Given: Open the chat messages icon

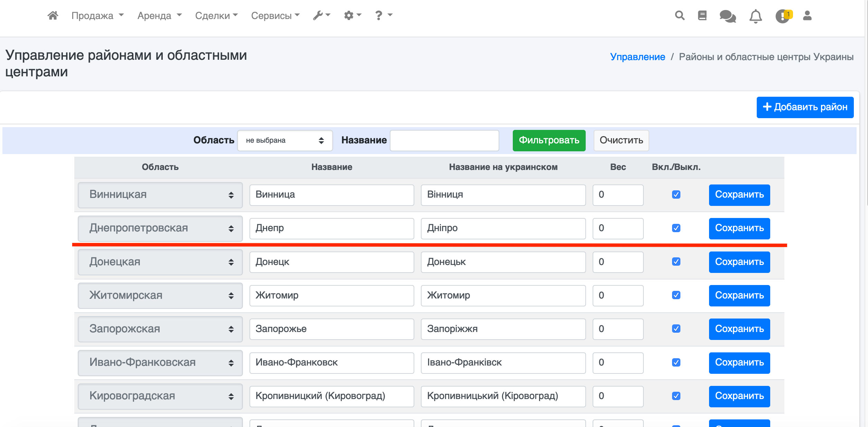Looking at the screenshot, I should [x=727, y=16].
